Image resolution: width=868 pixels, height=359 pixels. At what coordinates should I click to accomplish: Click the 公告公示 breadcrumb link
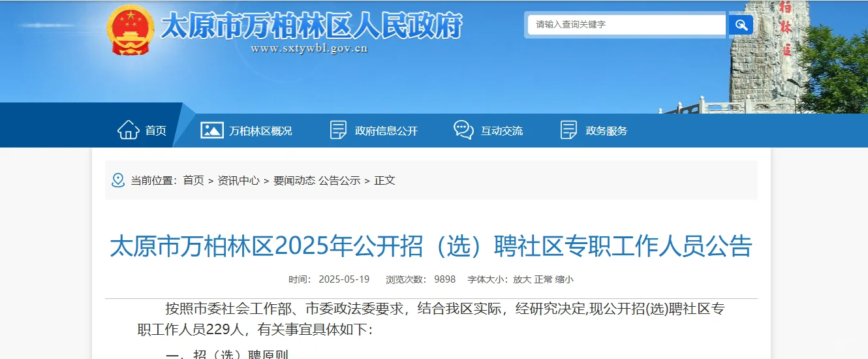tap(339, 180)
